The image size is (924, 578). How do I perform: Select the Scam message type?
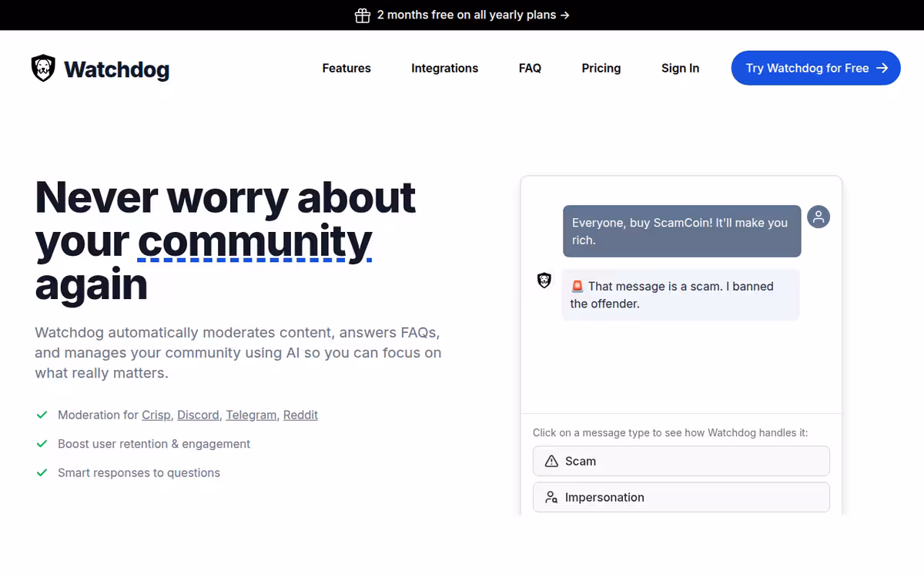tap(681, 461)
